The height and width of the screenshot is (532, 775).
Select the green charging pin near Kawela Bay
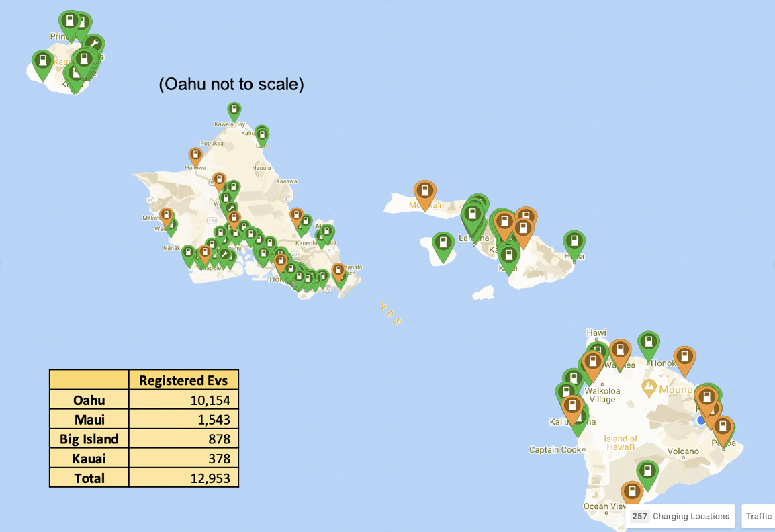click(x=234, y=109)
